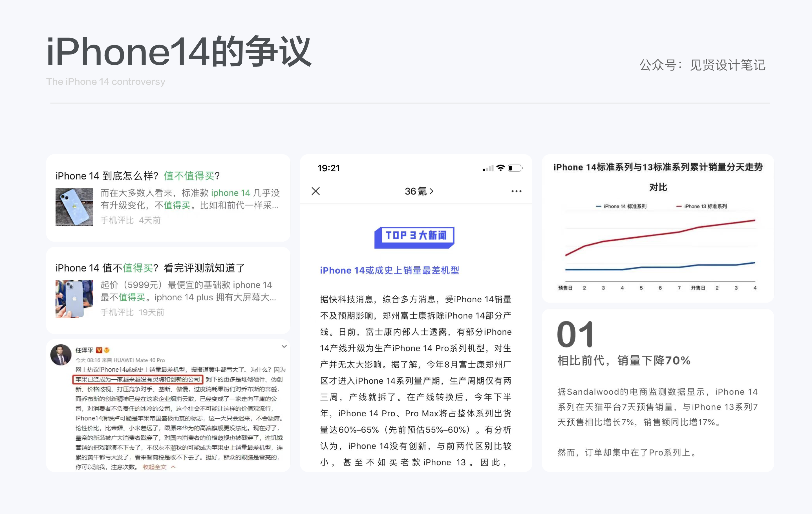The height and width of the screenshot is (514, 812).
Task: Open the blue iPhone 14 thumbnail
Action: [x=74, y=207]
